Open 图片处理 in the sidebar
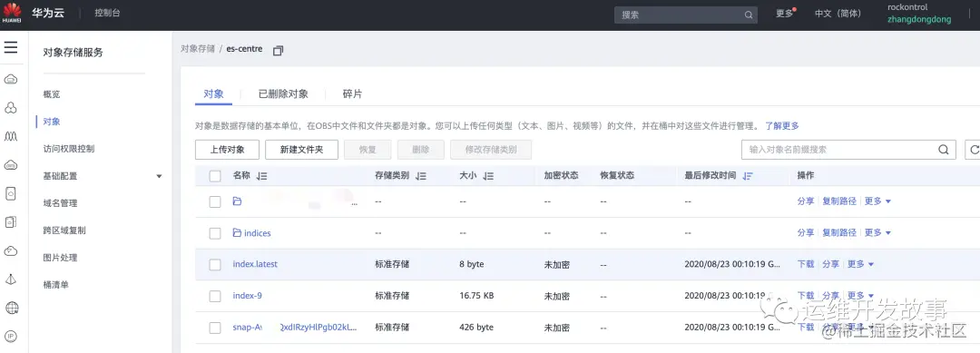 pyautogui.click(x=60, y=258)
